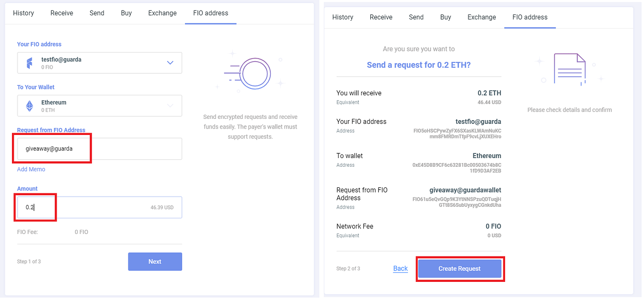Image resolution: width=644 pixels, height=298 pixels.
Task: Select the 46.44 USD equivalent value
Action: tap(489, 102)
